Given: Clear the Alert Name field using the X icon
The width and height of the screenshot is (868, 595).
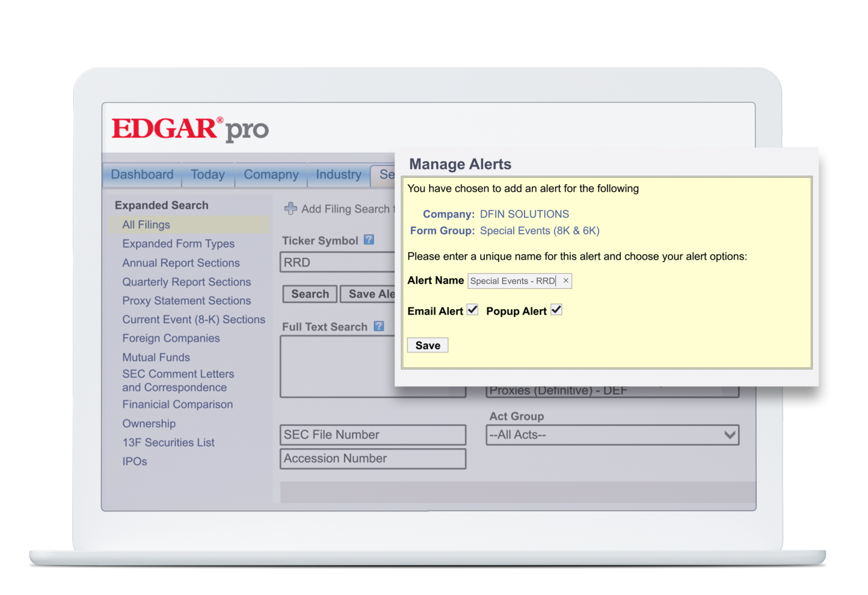Looking at the screenshot, I should tap(564, 280).
